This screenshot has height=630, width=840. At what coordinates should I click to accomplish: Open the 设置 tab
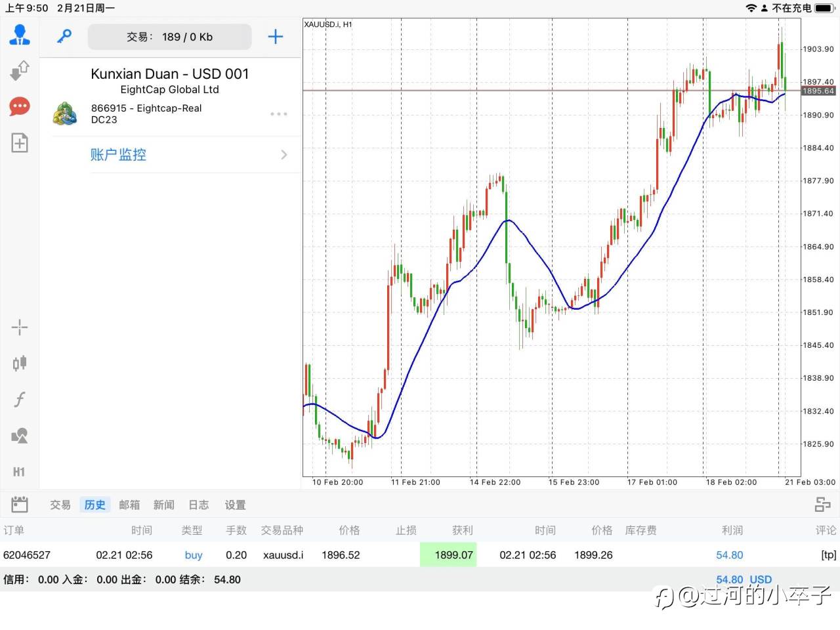235,505
